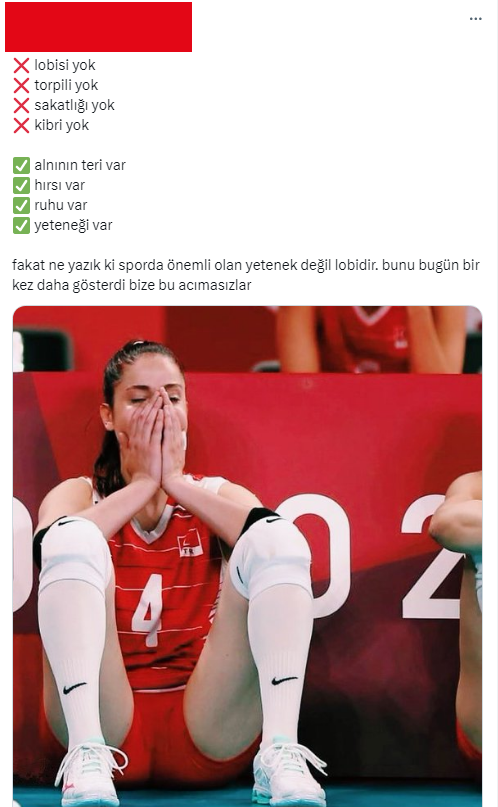The width and height of the screenshot is (498, 807).
Task: Click the "kibri yok" text line
Action: tap(61, 126)
